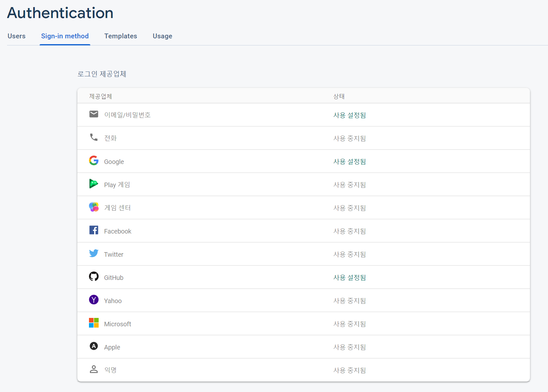Click the Apple provider icon
This screenshot has height=392, width=548.
pyautogui.click(x=94, y=346)
